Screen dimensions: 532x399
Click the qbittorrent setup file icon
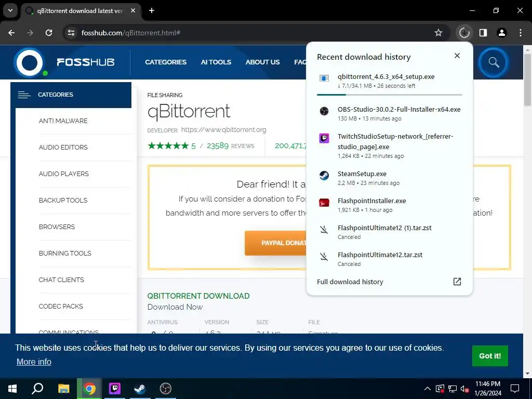point(324,79)
